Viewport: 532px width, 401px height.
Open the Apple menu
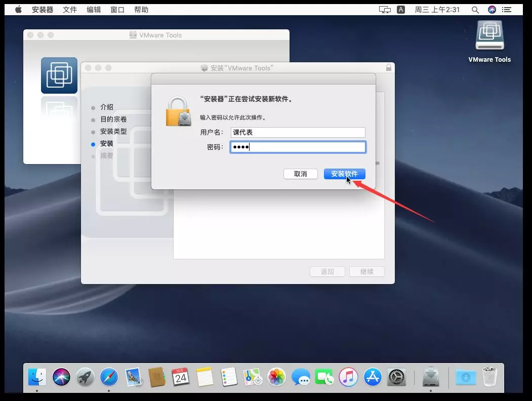[18, 10]
